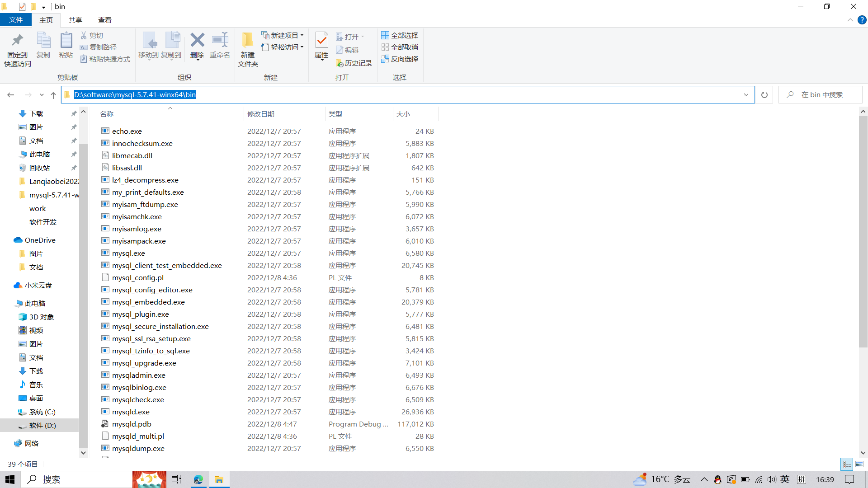
Task: Switch to large icons view layout
Action: [x=859, y=464]
